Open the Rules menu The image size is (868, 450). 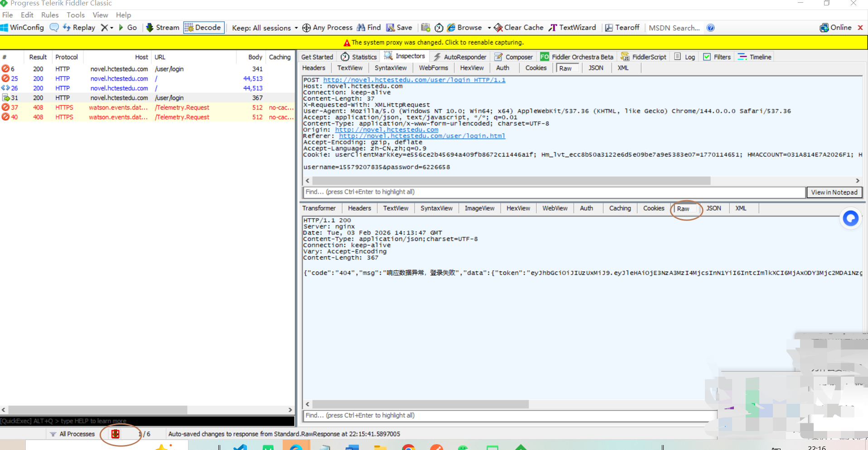point(50,15)
